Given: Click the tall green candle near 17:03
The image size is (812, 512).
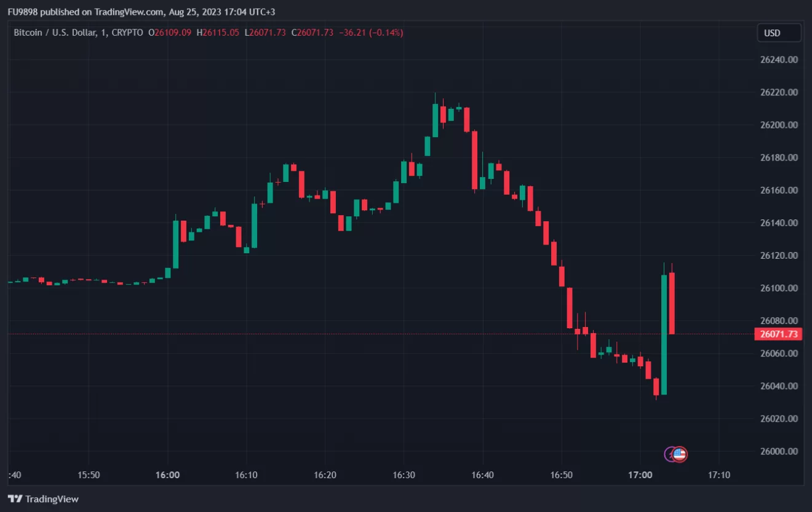Looking at the screenshot, I should [x=664, y=335].
